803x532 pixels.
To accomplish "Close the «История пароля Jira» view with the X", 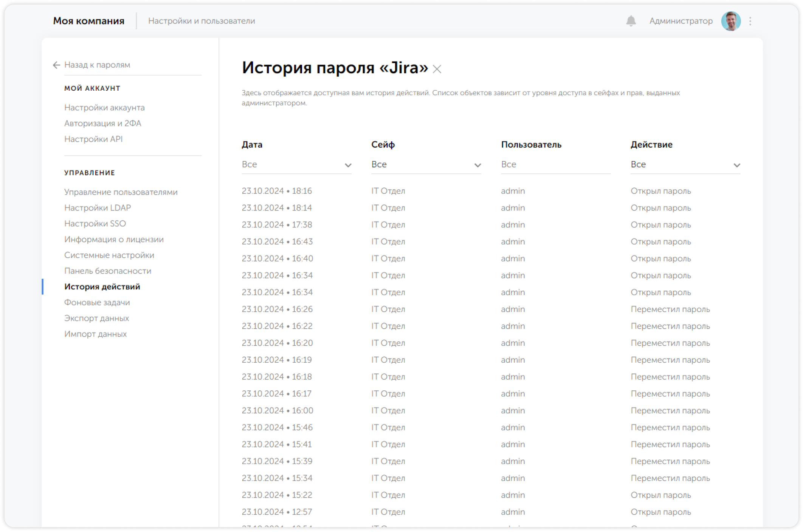I will (x=437, y=69).
